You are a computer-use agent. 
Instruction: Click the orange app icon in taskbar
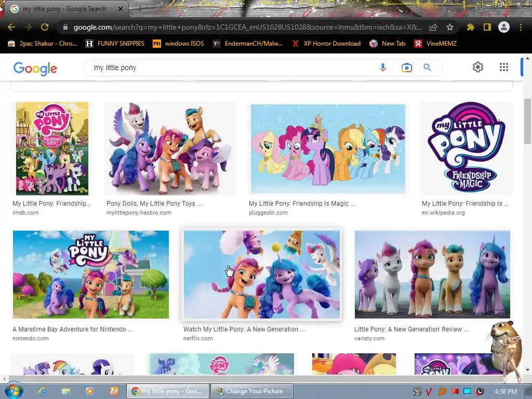pos(113,391)
